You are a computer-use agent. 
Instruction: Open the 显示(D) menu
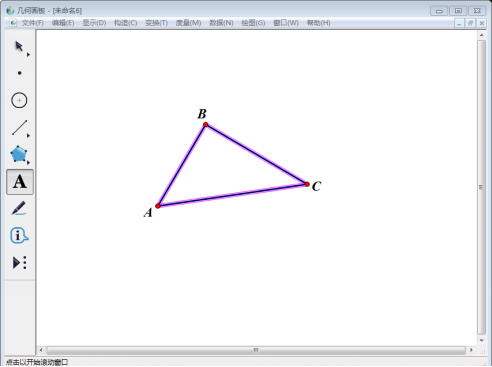(x=94, y=23)
